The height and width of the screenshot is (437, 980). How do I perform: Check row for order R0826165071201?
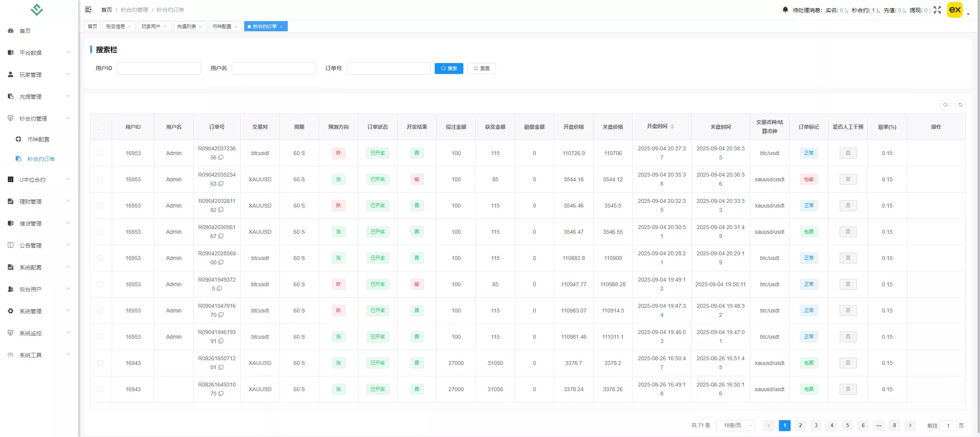click(x=100, y=363)
